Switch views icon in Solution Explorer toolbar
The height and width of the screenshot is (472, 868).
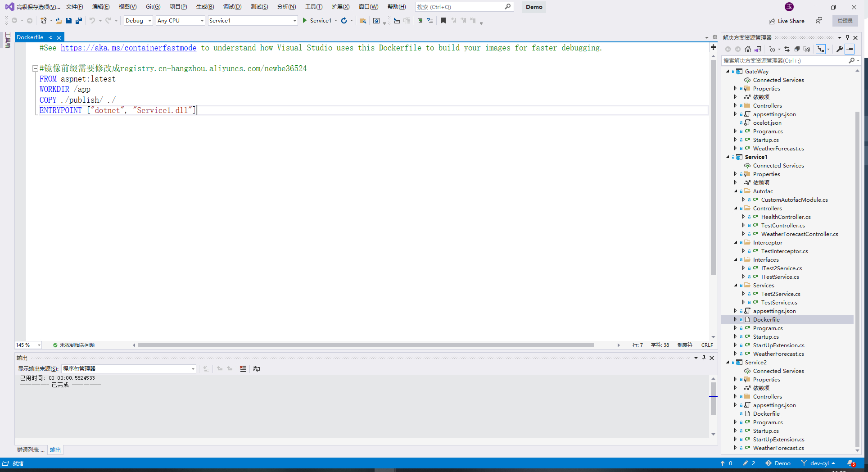point(758,49)
